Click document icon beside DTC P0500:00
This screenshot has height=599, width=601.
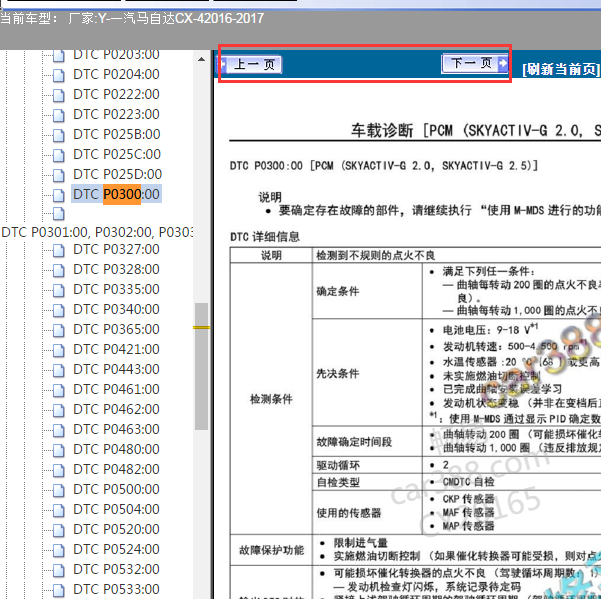(59, 490)
